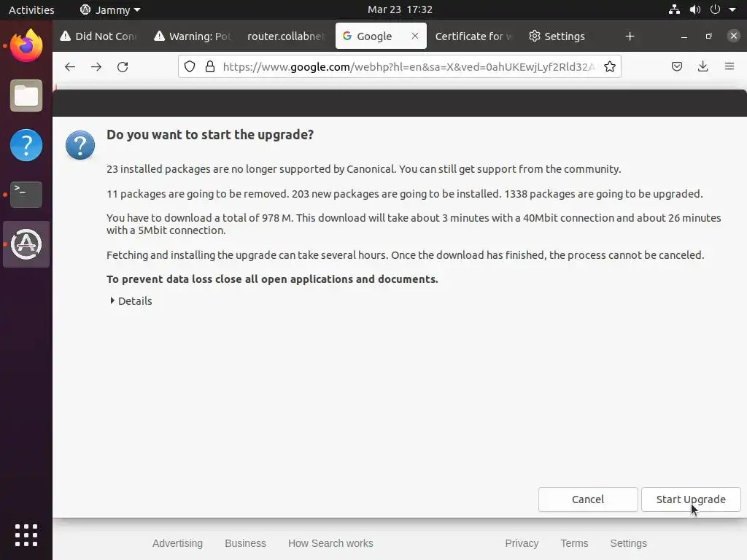Cancel the upgrade dialog
This screenshot has width=747, height=560.
588,499
